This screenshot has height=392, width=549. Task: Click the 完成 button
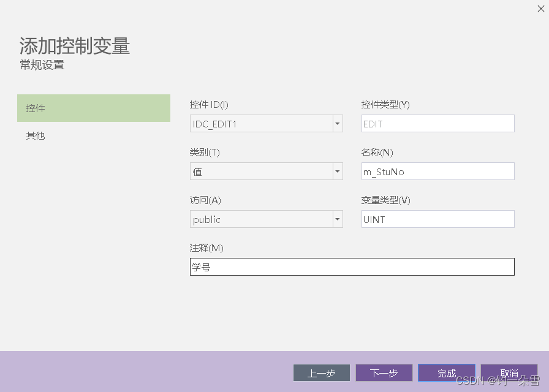pos(446,372)
